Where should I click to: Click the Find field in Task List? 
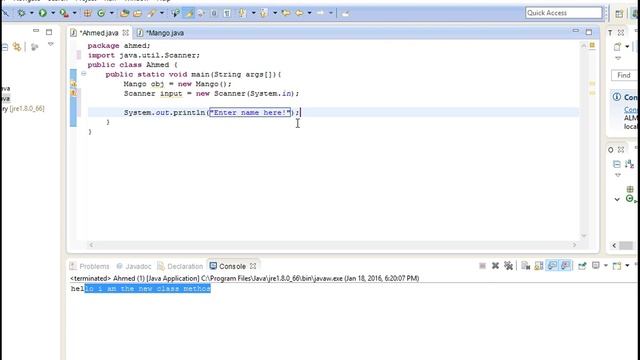624,75
